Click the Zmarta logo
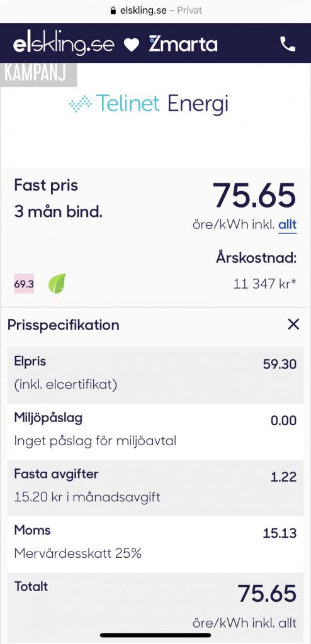 point(183,44)
